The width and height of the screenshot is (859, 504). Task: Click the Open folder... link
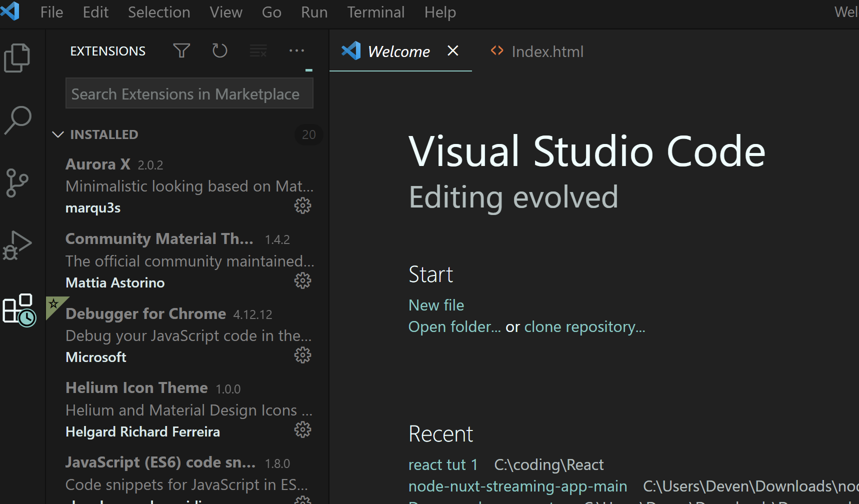point(454,326)
